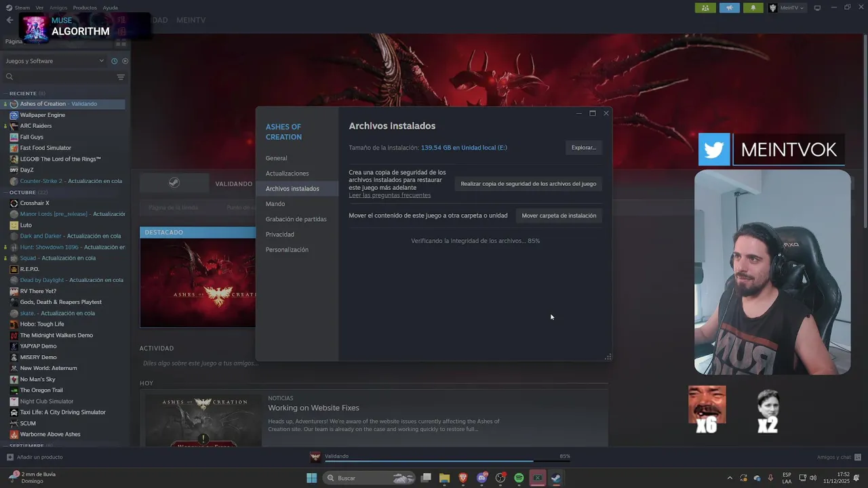The height and width of the screenshot is (488, 868).
Task: Open the announcements megaphone icon
Action: [730, 8]
